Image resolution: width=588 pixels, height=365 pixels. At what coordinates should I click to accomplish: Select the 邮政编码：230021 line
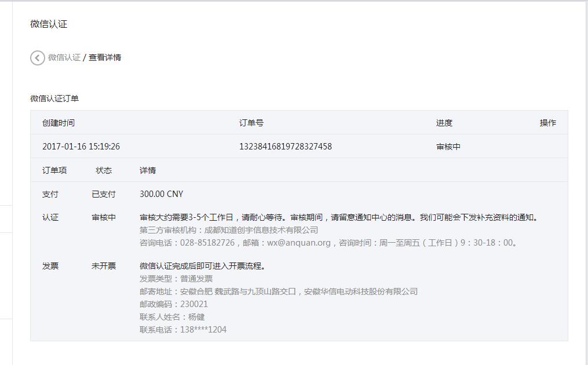(x=174, y=304)
